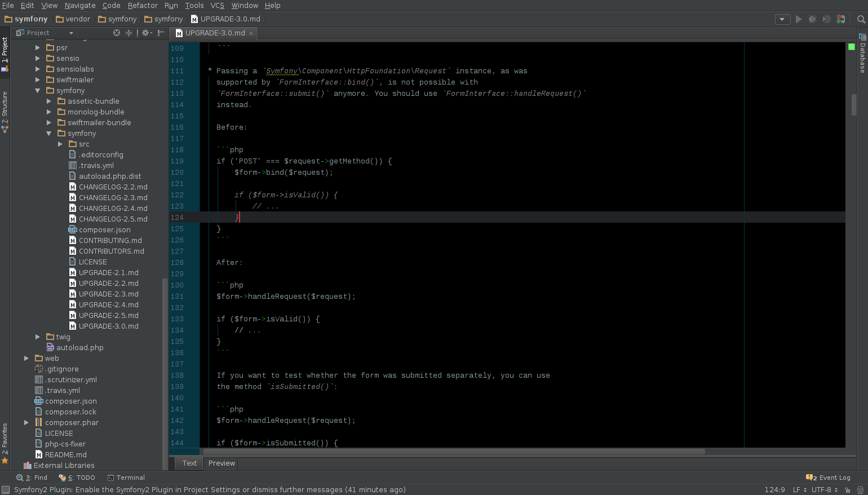Open Event Log tool window
The width and height of the screenshot is (868, 495).
point(828,478)
